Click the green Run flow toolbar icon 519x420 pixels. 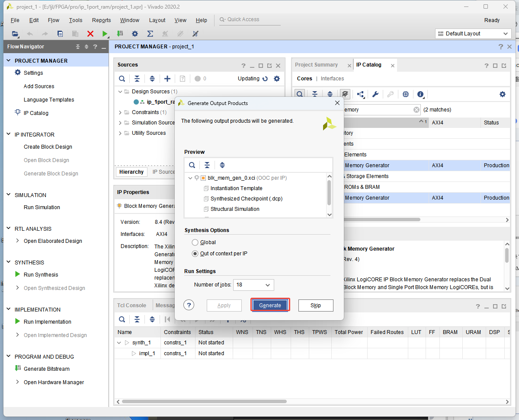pyautogui.click(x=105, y=34)
